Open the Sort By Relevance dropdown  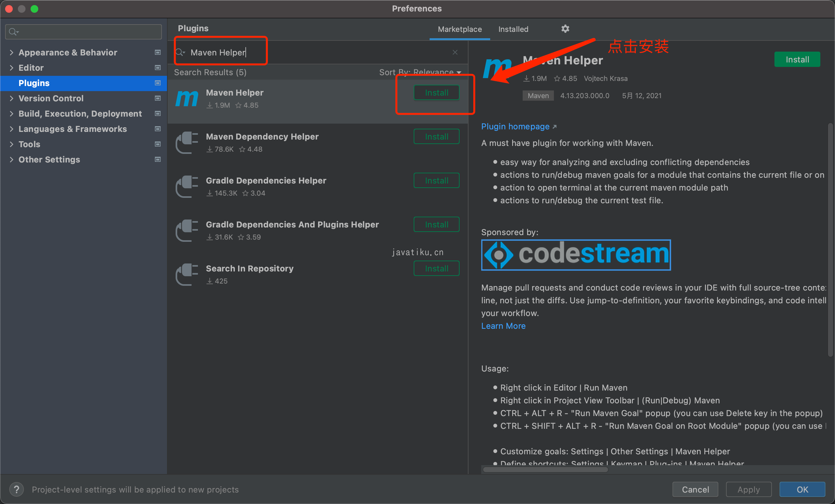pos(420,72)
